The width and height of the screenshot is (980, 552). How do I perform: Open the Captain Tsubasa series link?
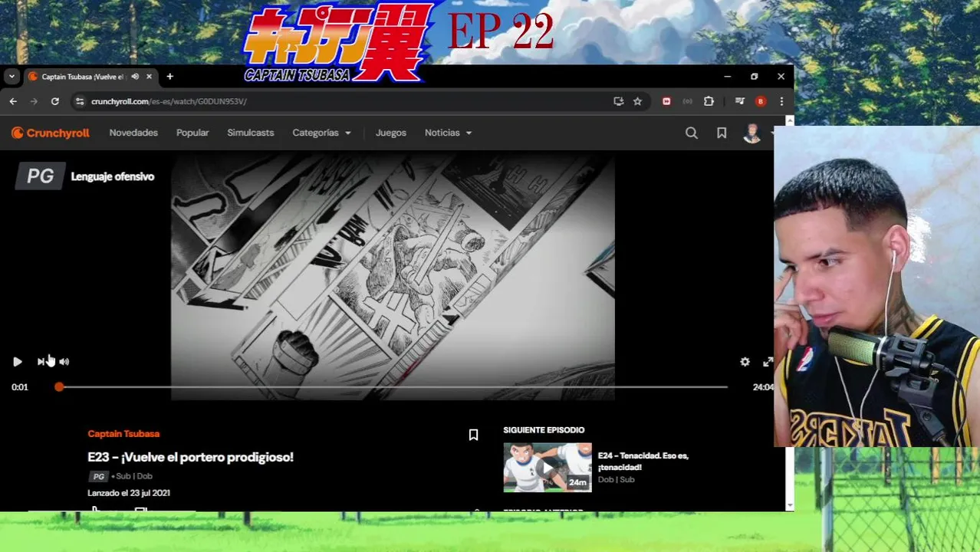tap(123, 434)
